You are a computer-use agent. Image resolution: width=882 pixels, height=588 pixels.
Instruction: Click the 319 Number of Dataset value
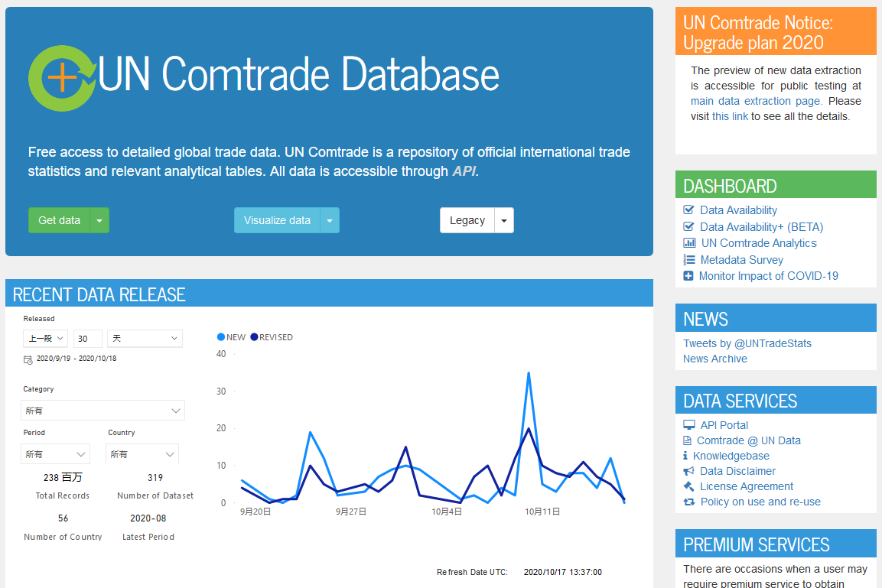(x=155, y=477)
